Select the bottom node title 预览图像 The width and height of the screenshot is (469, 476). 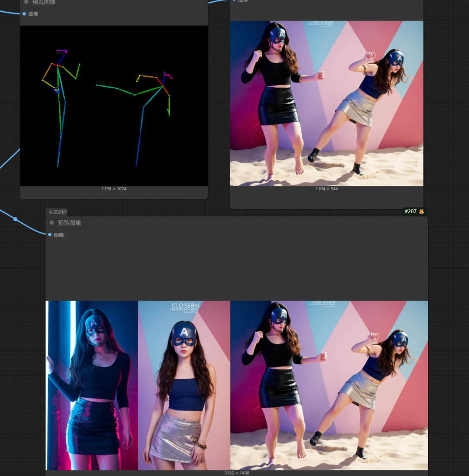(69, 223)
